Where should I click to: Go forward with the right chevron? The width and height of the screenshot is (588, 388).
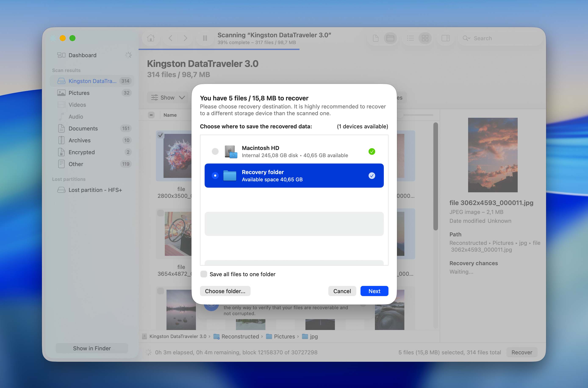pos(185,38)
